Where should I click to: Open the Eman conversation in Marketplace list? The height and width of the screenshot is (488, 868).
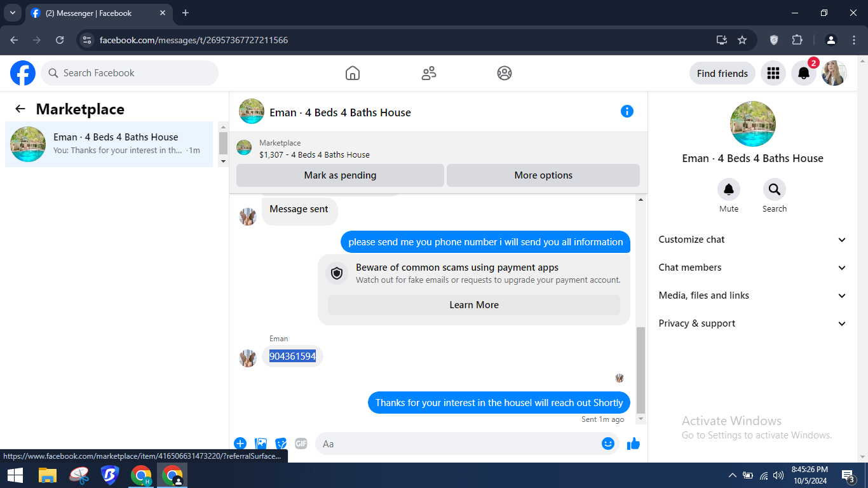(109, 144)
